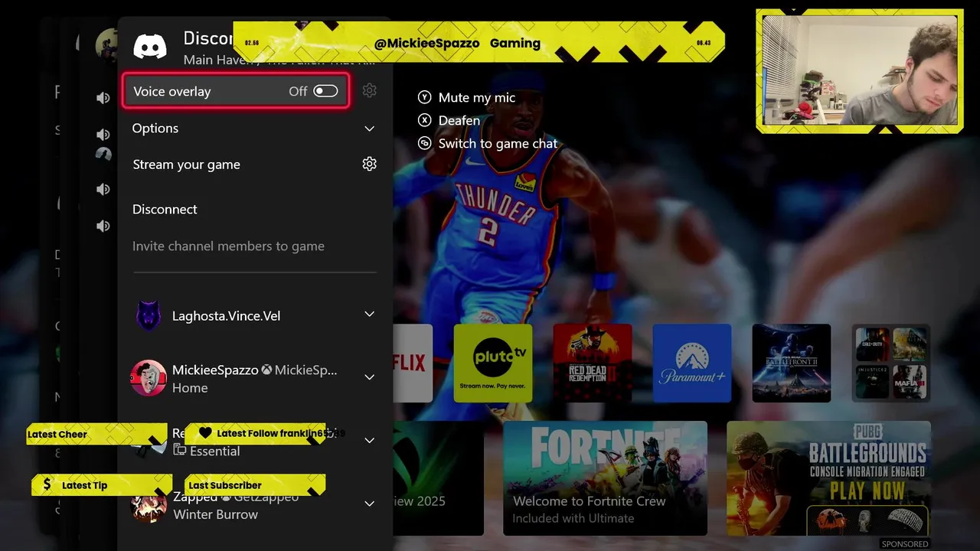
Task: Click the webcam overlay feed
Action: (860, 70)
